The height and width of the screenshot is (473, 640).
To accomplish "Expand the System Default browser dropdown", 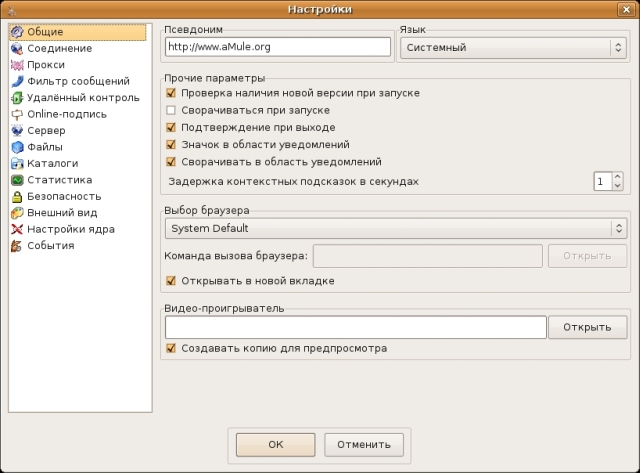I will click(396, 229).
